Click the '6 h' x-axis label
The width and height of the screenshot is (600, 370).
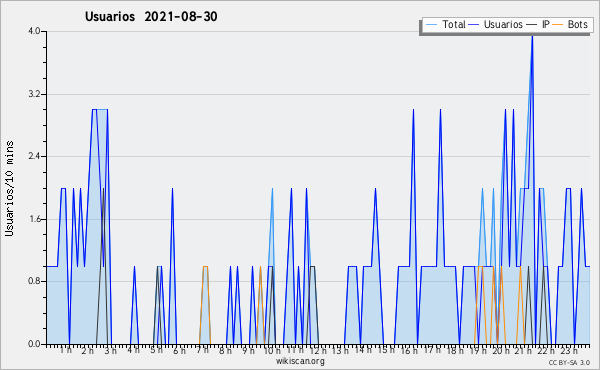click(x=179, y=350)
